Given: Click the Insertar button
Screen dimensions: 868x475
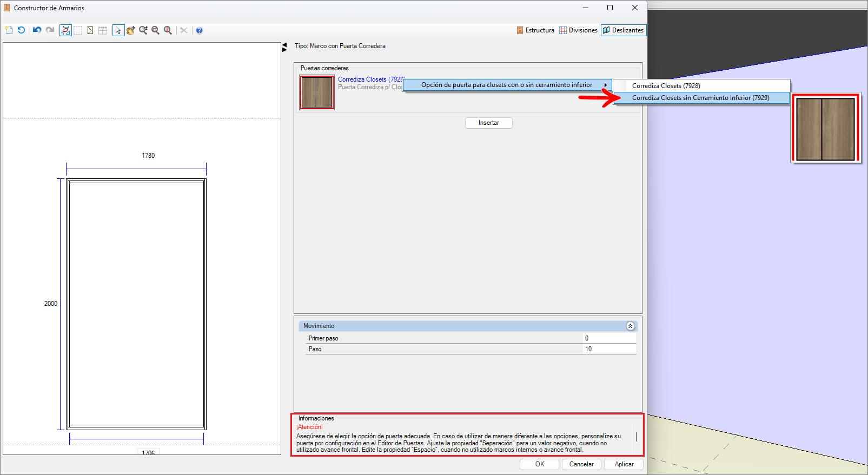Looking at the screenshot, I should pyautogui.click(x=488, y=123).
